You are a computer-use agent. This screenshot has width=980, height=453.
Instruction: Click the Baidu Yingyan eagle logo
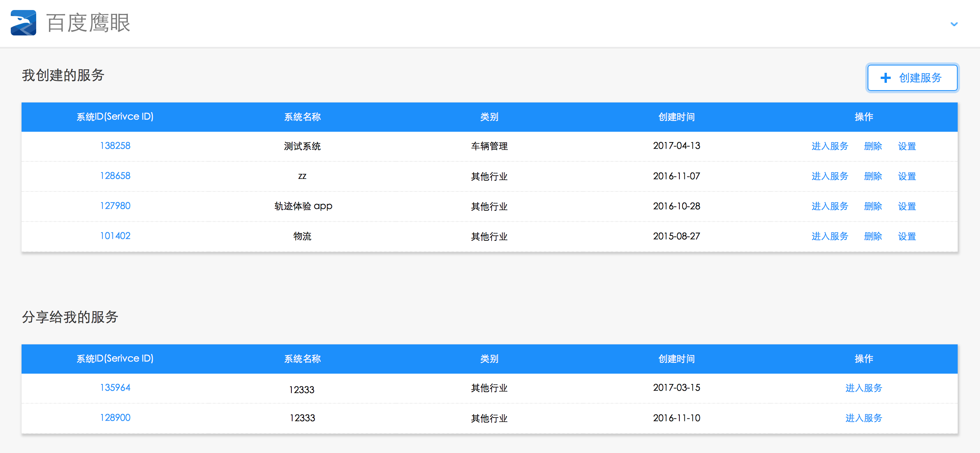(23, 23)
